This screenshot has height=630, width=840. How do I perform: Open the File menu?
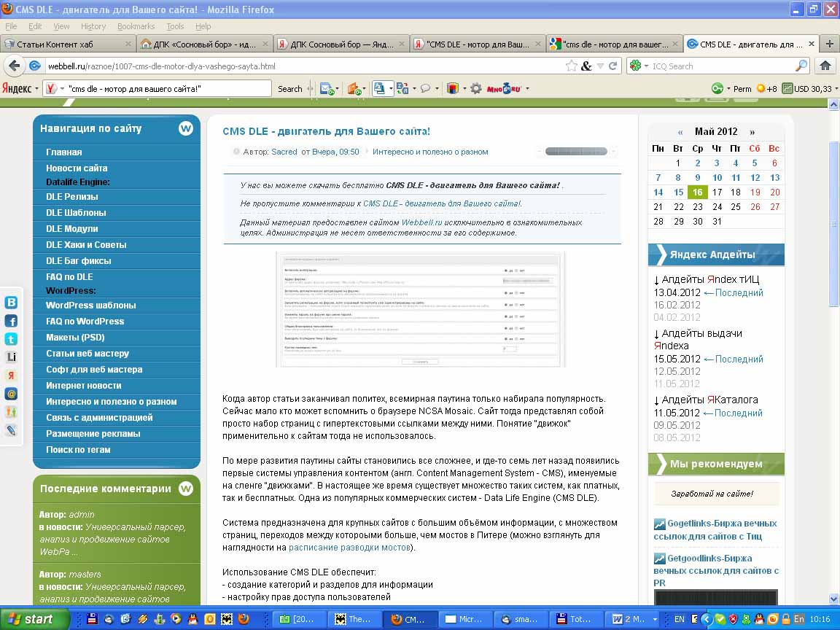pyautogui.click(x=11, y=26)
